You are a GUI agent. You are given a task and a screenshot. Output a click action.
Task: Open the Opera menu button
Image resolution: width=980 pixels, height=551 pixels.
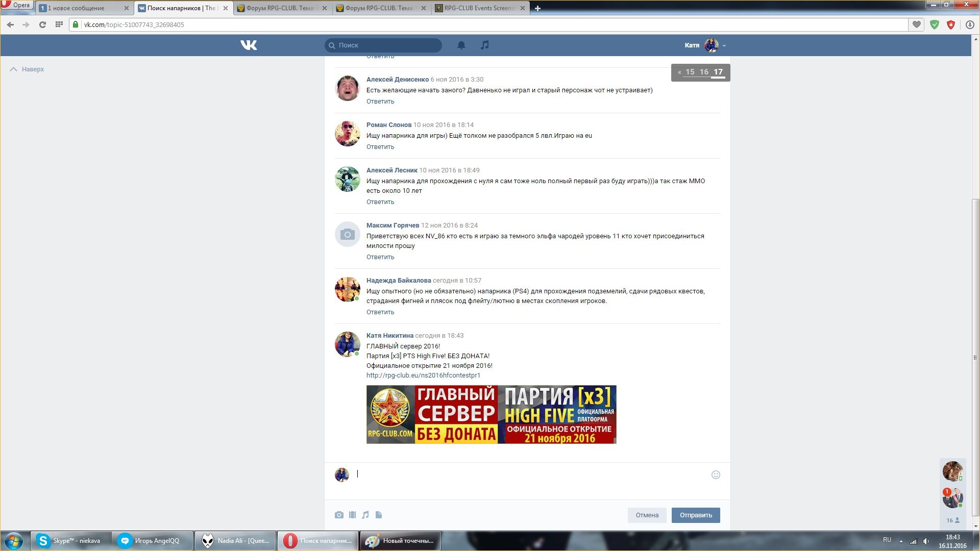click(x=16, y=5)
